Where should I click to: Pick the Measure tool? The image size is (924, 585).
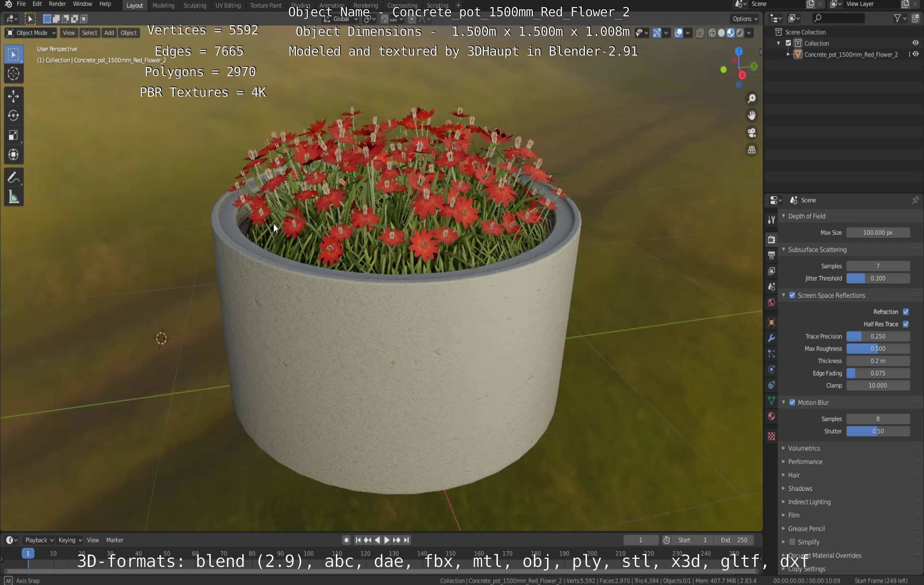(x=13, y=197)
